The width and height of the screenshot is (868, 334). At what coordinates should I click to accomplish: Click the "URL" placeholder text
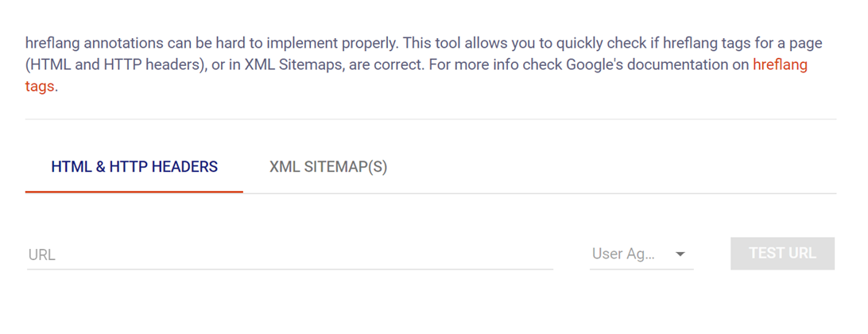41,255
